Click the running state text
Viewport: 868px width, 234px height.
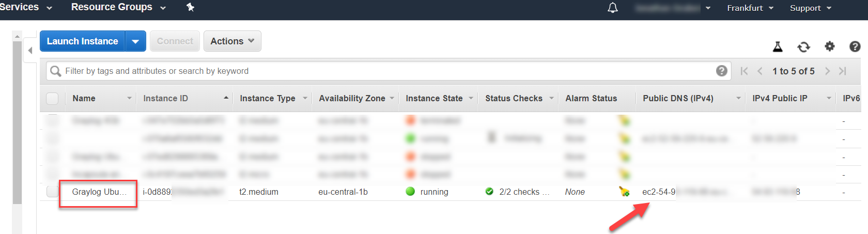(435, 192)
